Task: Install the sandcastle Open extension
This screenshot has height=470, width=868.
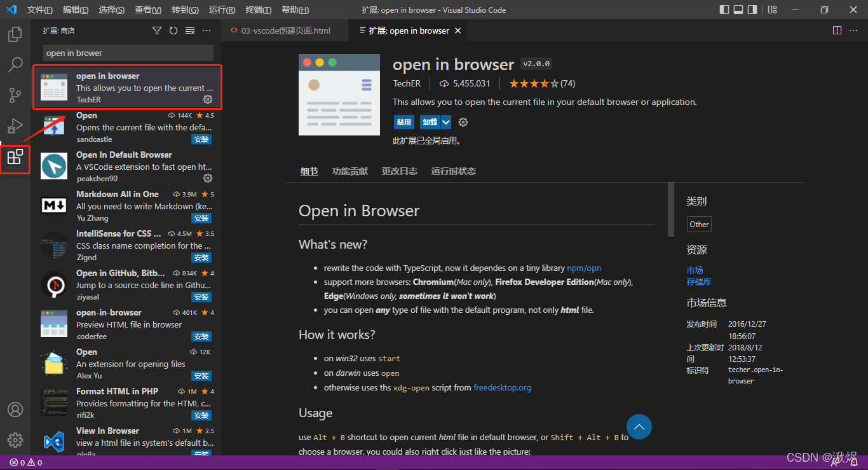Action: 201,139
